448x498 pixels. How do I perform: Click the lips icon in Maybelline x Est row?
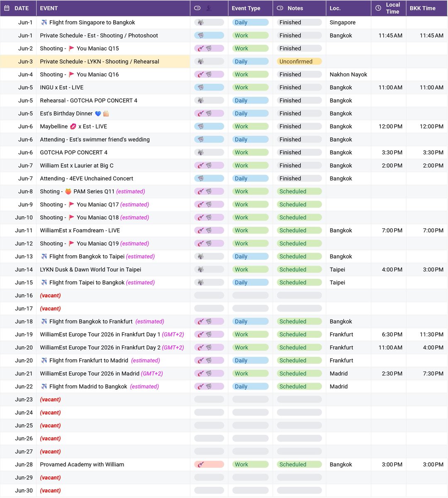coord(73,127)
